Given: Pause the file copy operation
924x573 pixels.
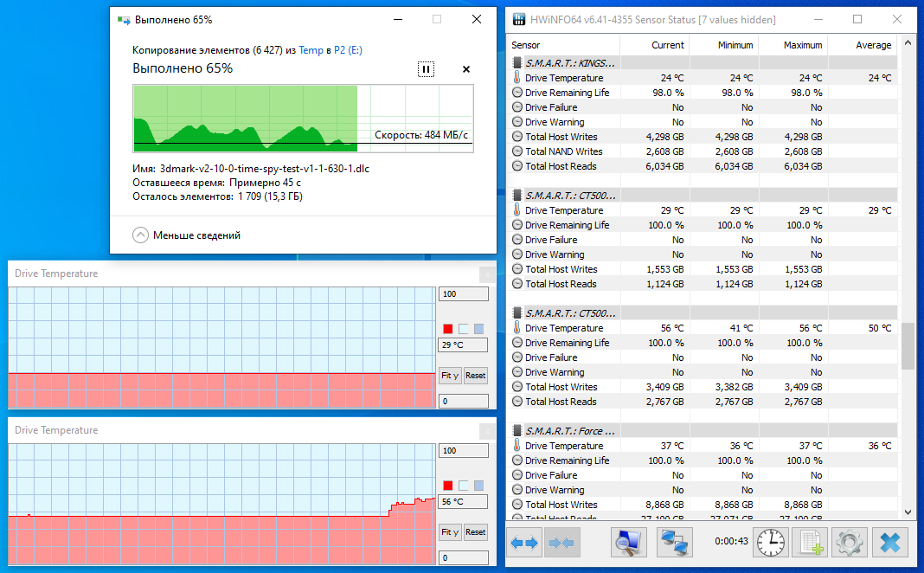Looking at the screenshot, I should [x=426, y=69].
